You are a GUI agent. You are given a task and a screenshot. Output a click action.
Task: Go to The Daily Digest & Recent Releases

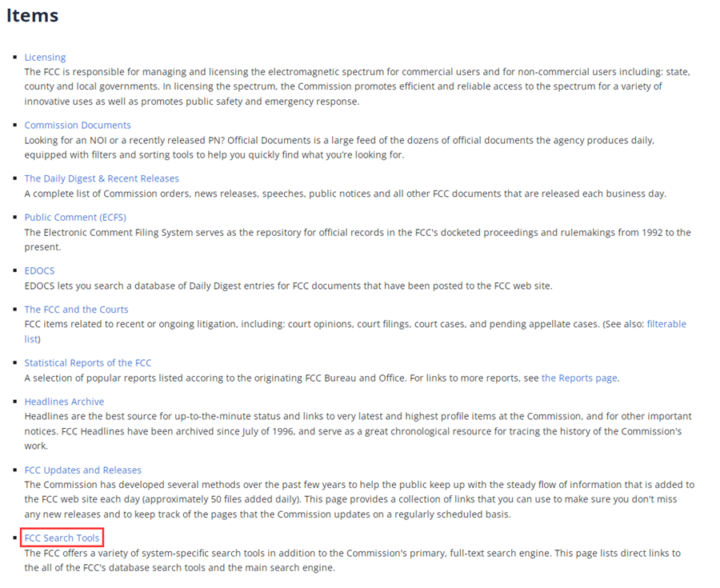(x=102, y=178)
